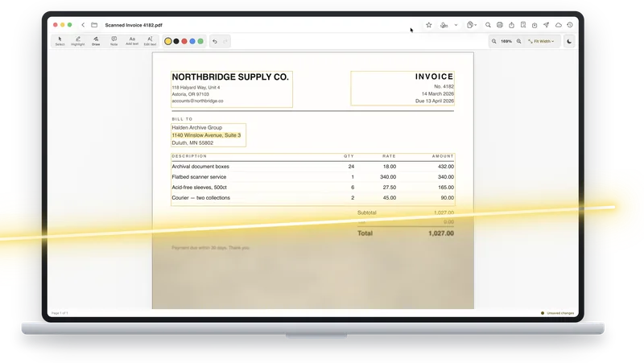This screenshot has height=363, width=644.
Task: Click the cloud sync icon
Action: point(558,25)
